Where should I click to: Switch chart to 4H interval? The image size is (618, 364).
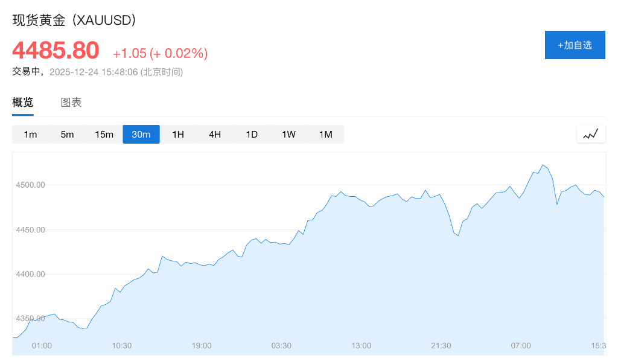215,135
